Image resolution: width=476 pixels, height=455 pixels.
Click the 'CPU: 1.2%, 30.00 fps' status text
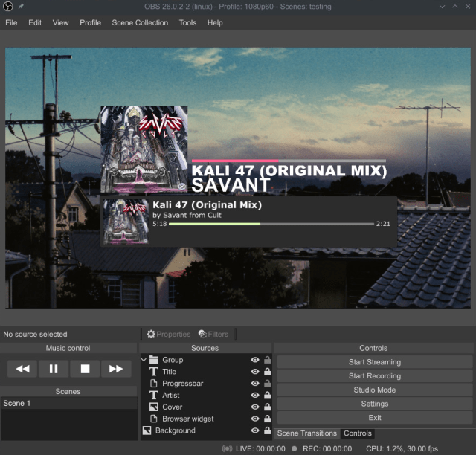click(402, 448)
